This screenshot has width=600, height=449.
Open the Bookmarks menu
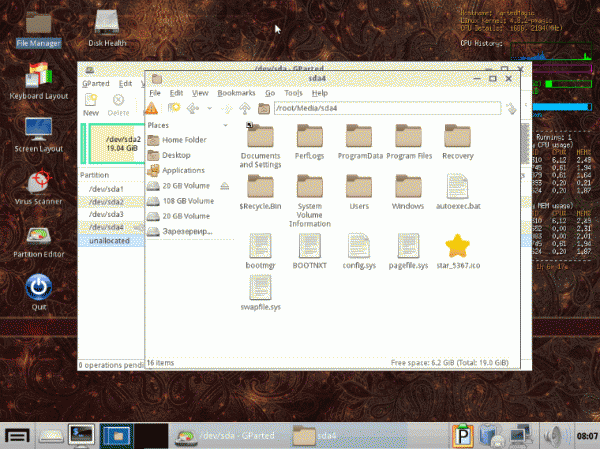pos(236,92)
